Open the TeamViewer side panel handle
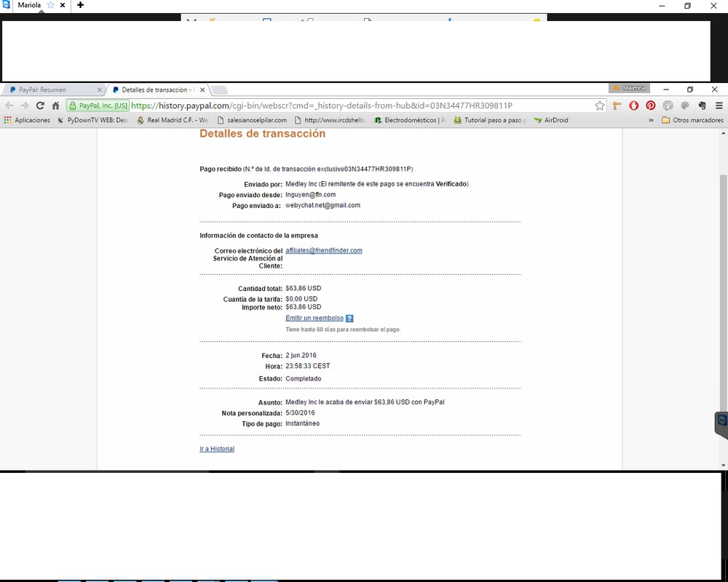The image size is (728, 582). tap(721, 424)
